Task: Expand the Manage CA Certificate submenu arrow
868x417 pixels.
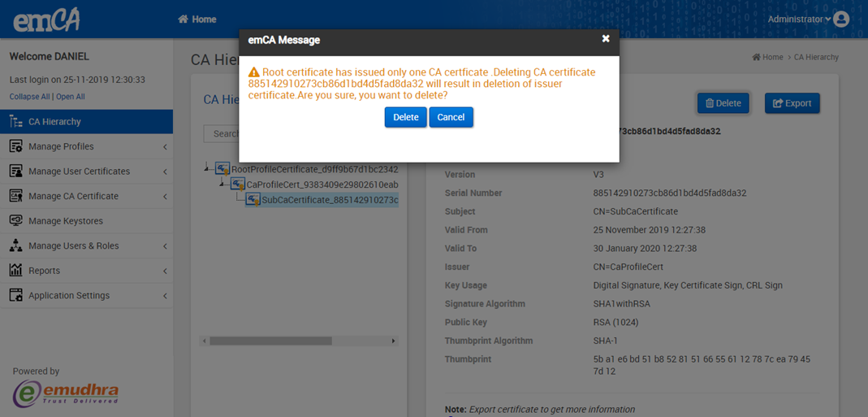Action: [165, 197]
